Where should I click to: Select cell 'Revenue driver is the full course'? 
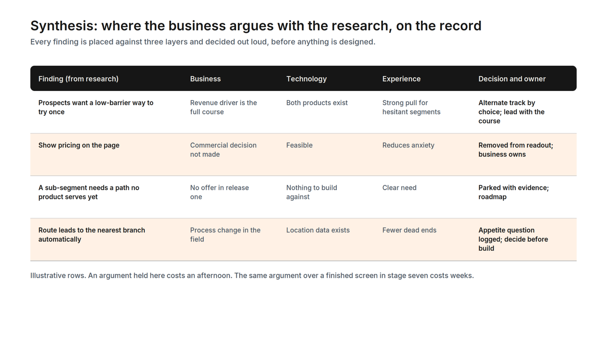click(224, 107)
